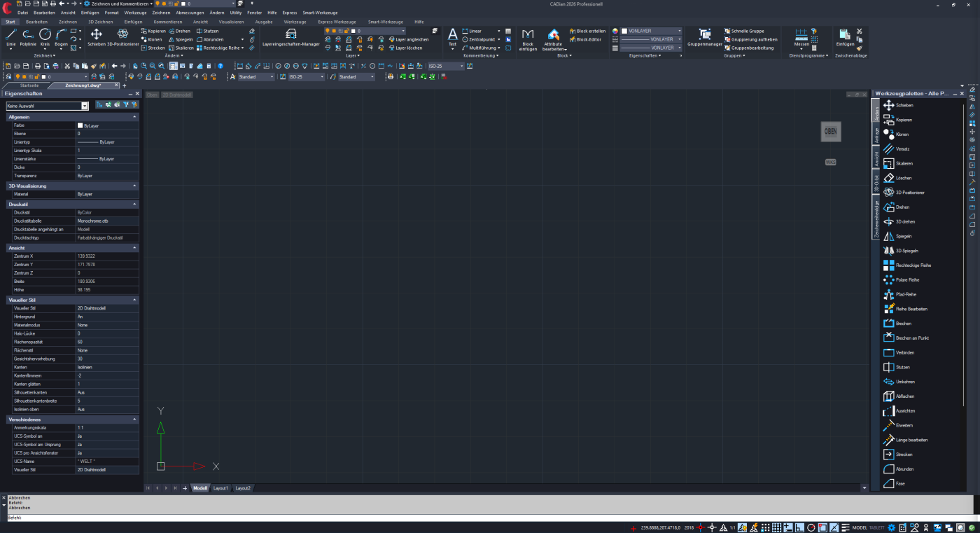Open the Werkzeuge menu
This screenshot has height=533, width=980.
135,13
